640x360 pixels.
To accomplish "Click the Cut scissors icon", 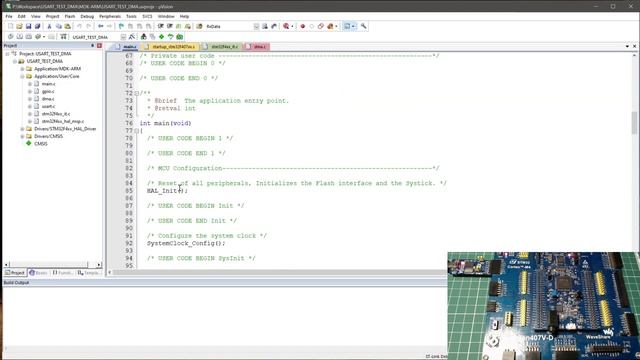I will tap(49, 26).
